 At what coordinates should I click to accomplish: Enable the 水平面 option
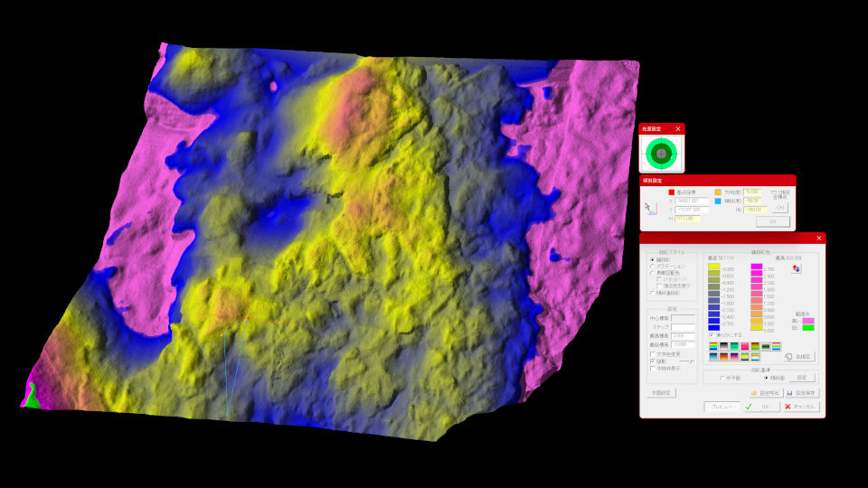point(722,378)
